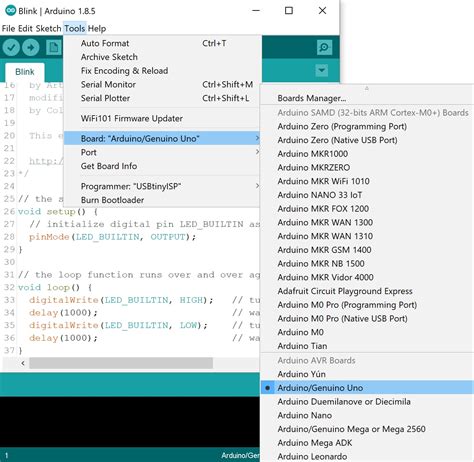Pick Arduino MKR NB 1500
Image resolution: width=474 pixels, height=462 pixels.
367,263
